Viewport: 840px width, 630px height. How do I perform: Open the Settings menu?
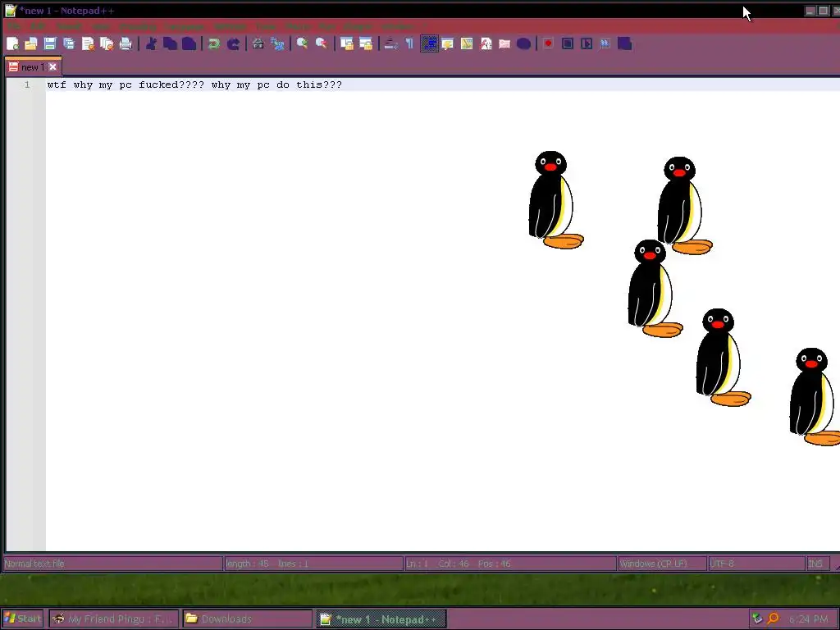click(230, 26)
